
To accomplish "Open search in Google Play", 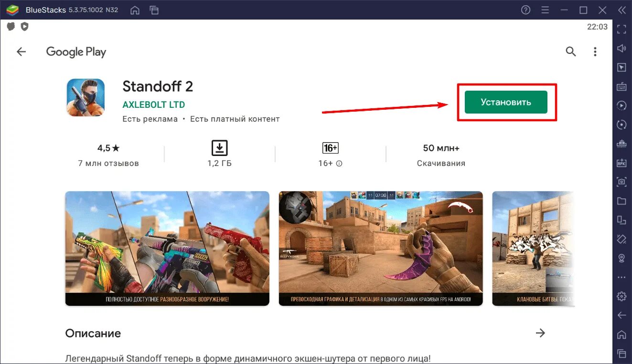I will point(571,52).
